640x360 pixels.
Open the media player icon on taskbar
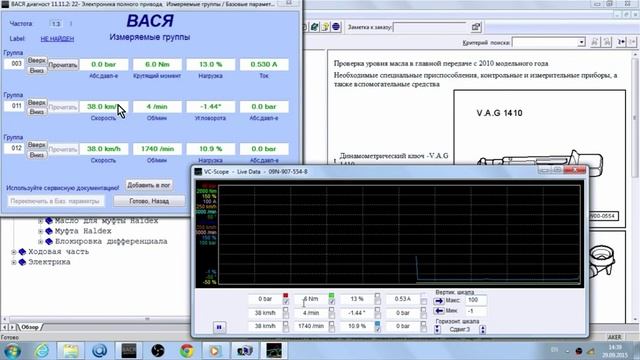215,351
